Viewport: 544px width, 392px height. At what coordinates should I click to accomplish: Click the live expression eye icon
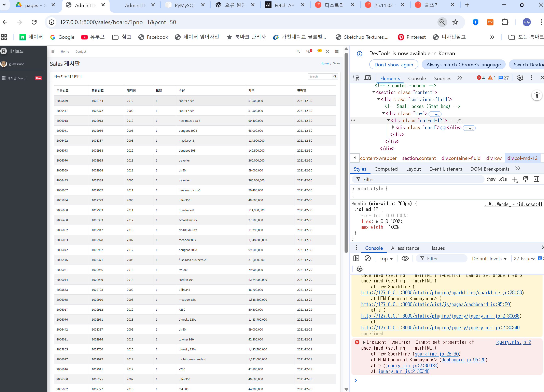pos(405,258)
